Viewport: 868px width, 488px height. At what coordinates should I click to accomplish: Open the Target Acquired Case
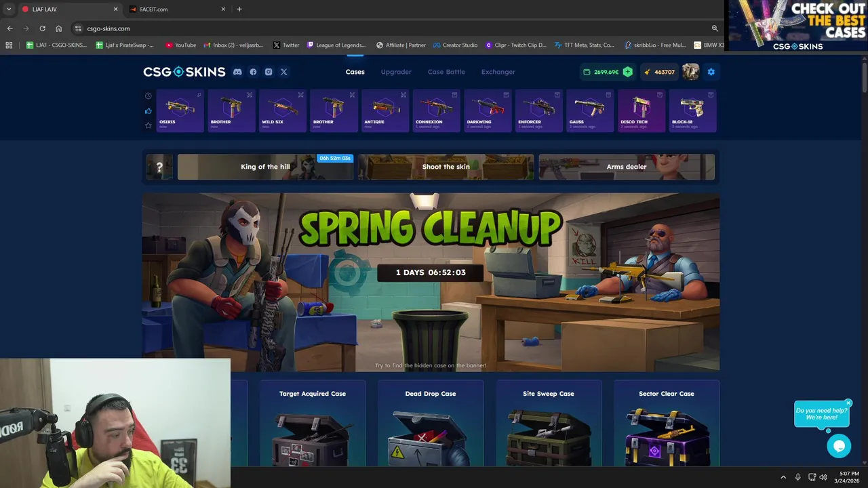pos(313,424)
